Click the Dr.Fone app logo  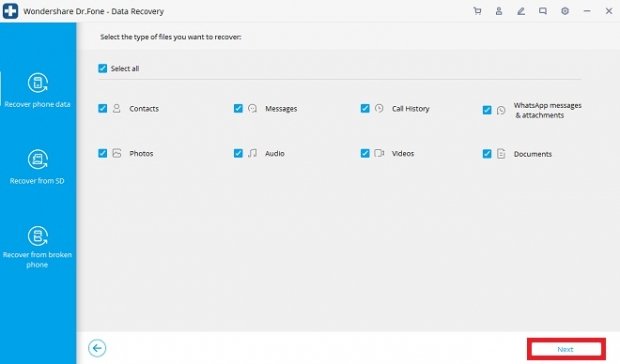[10, 11]
